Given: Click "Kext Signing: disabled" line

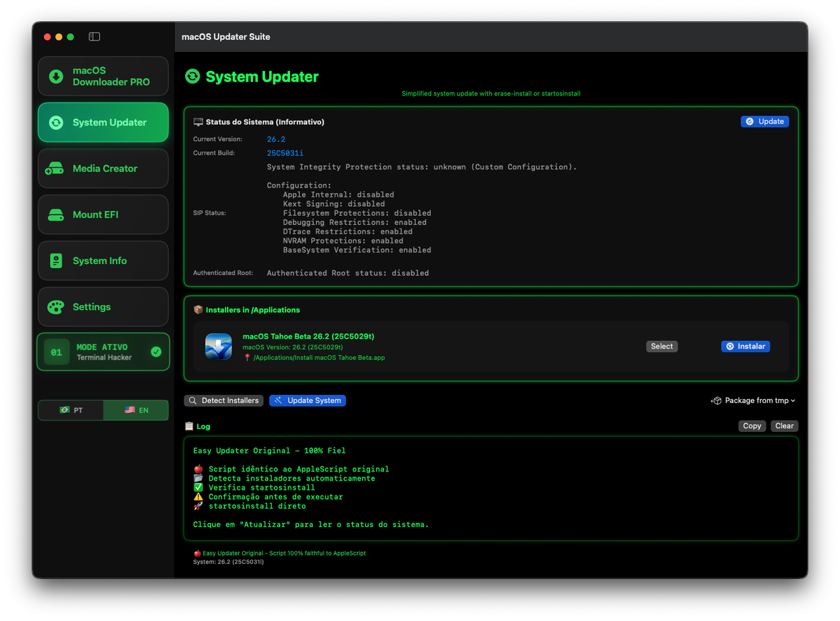Looking at the screenshot, I should [x=334, y=204].
